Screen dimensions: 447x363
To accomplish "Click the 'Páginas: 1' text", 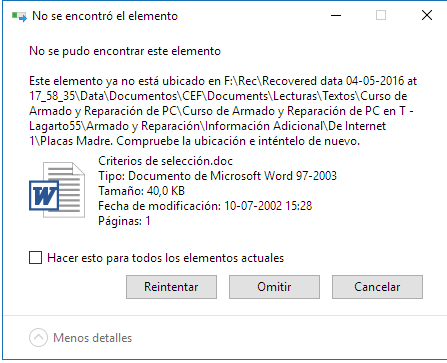I will pos(124,221).
